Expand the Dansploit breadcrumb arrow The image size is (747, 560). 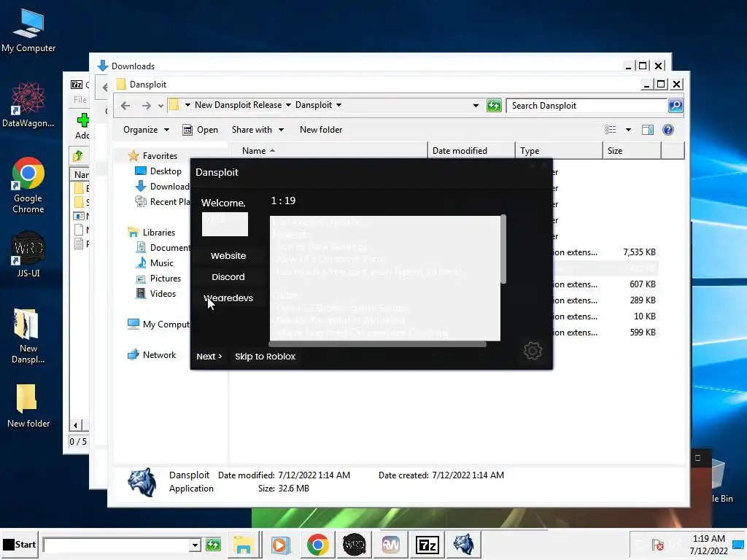338,105
